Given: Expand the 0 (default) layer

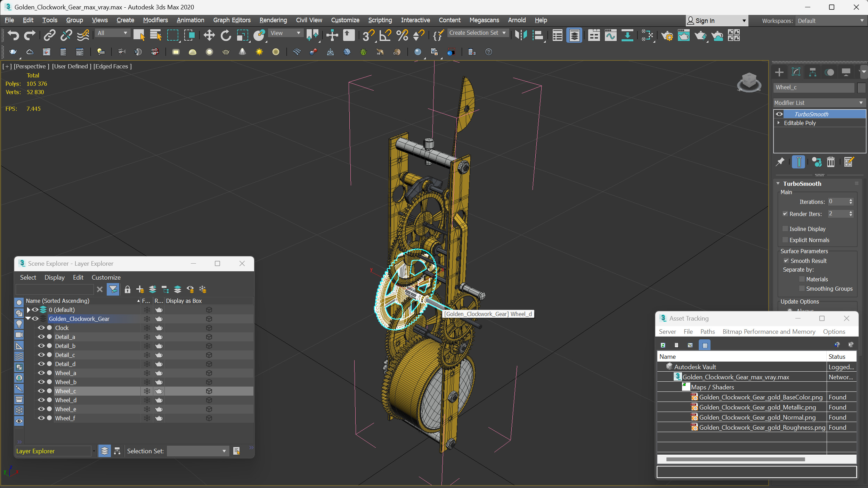Looking at the screenshot, I should pyautogui.click(x=29, y=310).
